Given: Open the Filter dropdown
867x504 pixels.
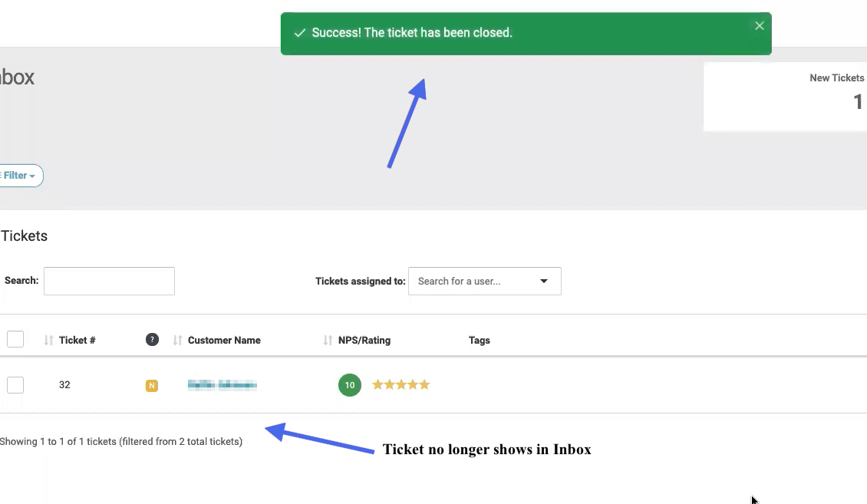Looking at the screenshot, I should (19, 176).
